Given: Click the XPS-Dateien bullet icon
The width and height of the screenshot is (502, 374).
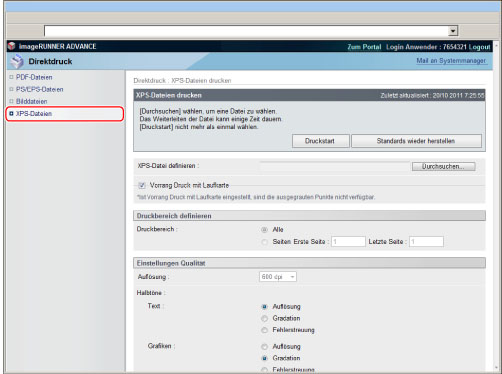Looking at the screenshot, I should click(11, 114).
